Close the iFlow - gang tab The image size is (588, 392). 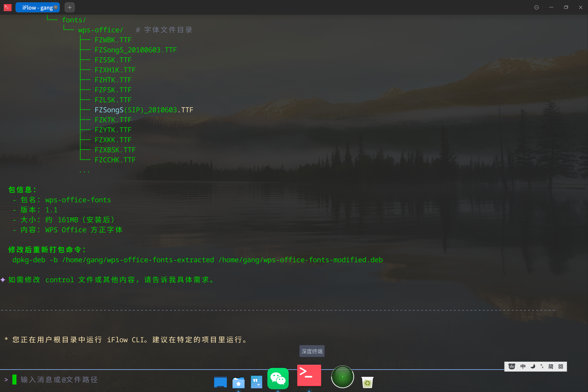(56, 7)
